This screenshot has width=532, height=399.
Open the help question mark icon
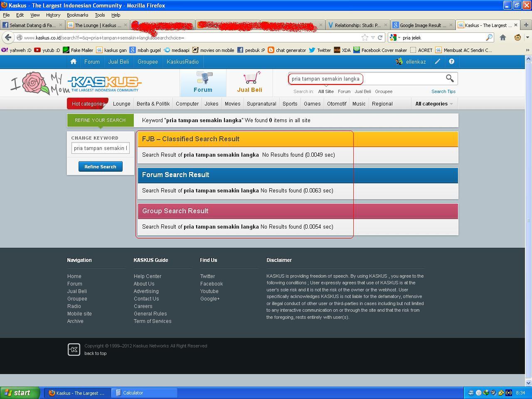click(x=451, y=62)
